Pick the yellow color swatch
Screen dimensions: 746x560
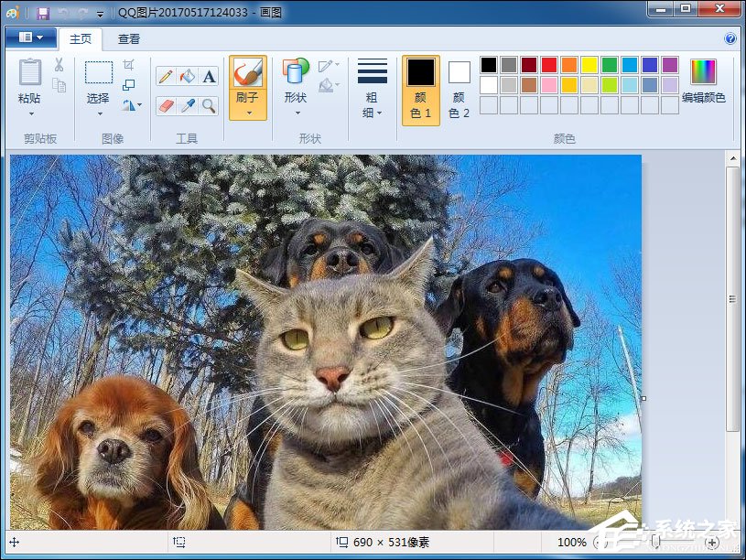(589, 65)
